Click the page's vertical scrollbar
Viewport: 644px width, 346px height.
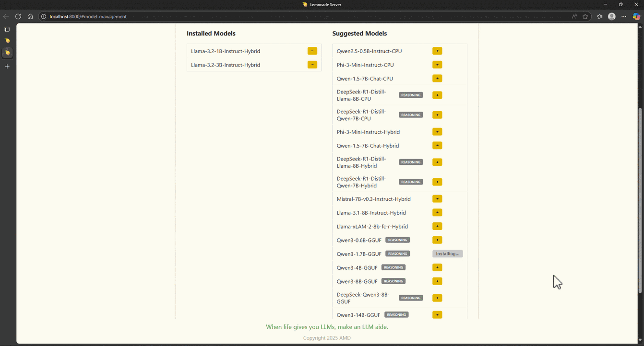coord(640,192)
